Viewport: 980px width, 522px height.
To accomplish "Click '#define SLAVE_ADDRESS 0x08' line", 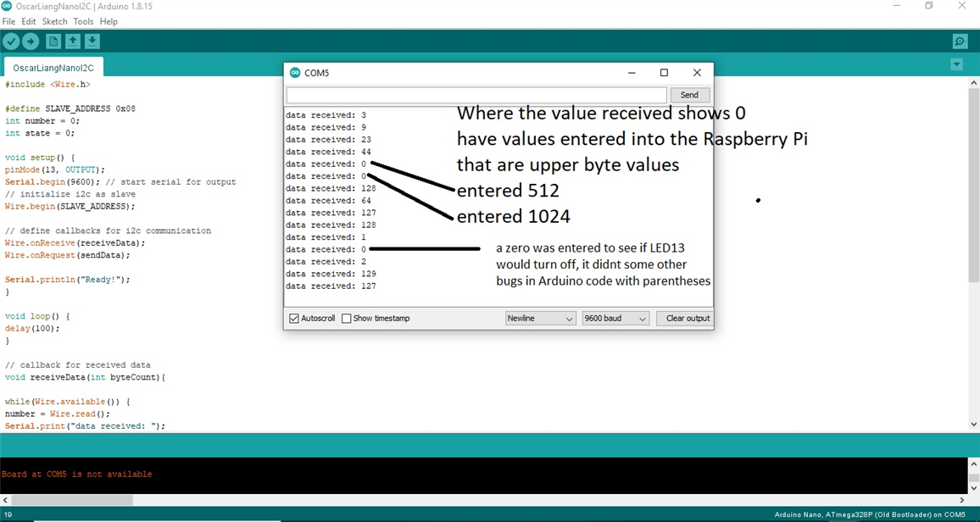I will coord(70,108).
